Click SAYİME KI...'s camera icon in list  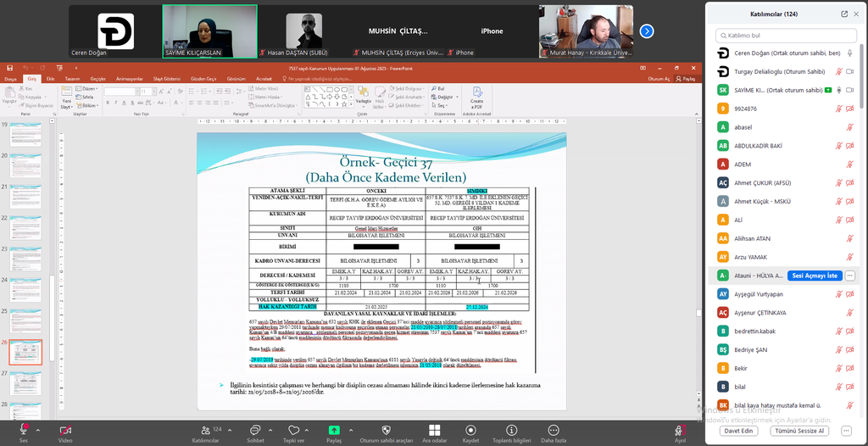(849, 91)
